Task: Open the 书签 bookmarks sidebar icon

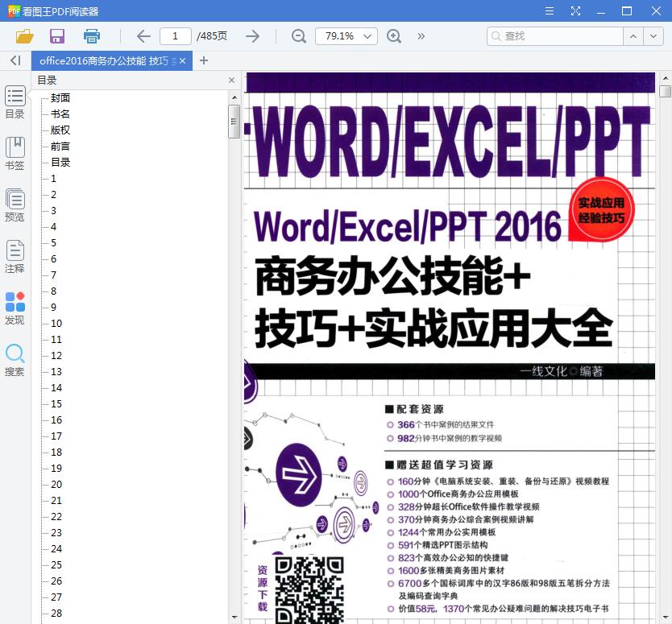Action: [15, 153]
